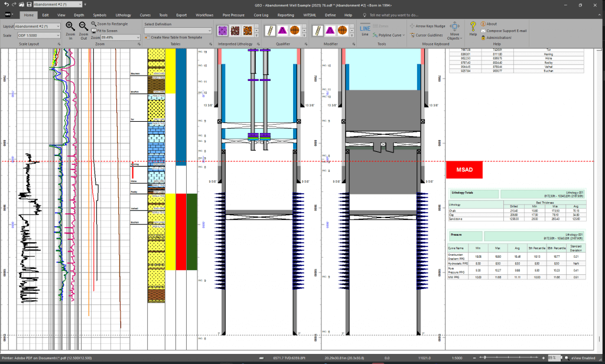The width and height of the screenshot is (605, 364).
Task: Choose the orange circle Modifier symbol
Action: point(342,31)
